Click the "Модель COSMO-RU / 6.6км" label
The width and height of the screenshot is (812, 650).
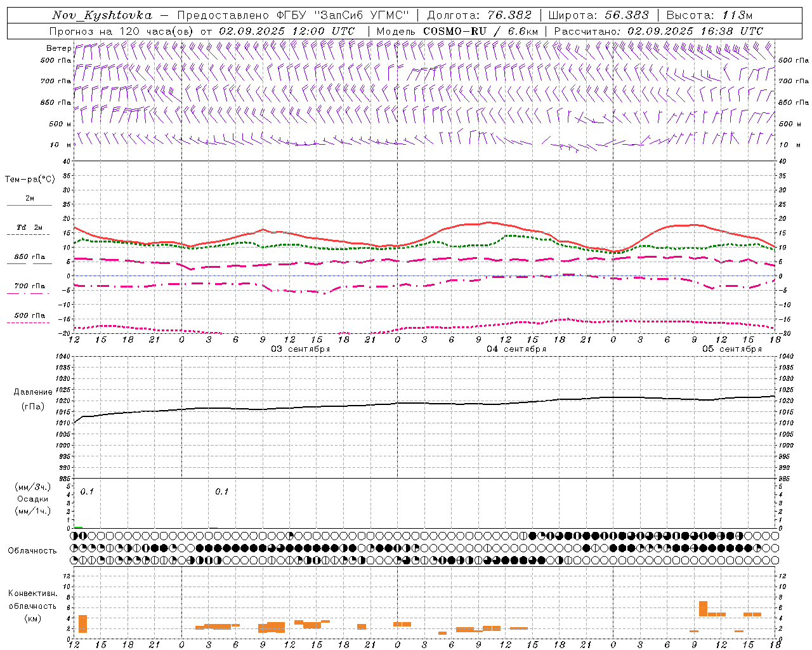457,31
